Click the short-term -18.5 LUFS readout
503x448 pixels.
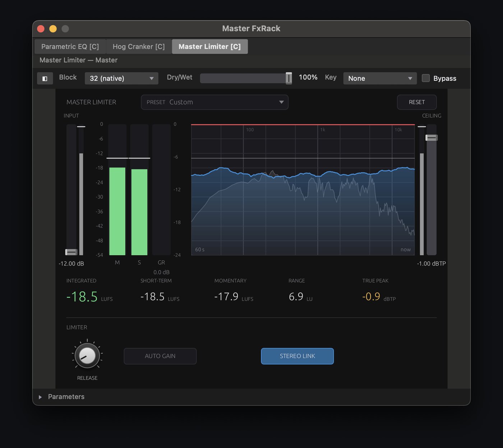pos(160,297)
